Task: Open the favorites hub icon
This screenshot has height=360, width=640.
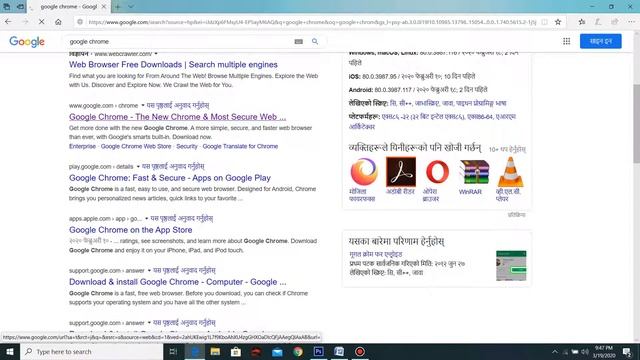Action: tap(582, 22)
